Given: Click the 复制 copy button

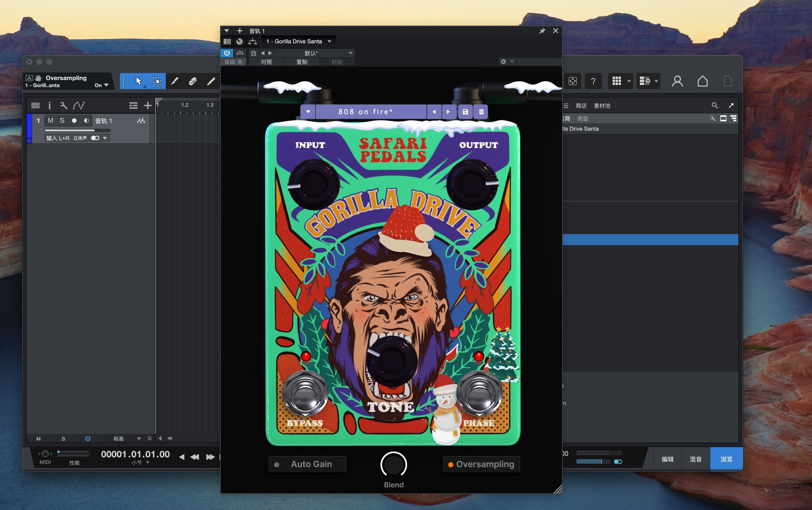Looking at the screenshot, I should [x=302, y=62].
